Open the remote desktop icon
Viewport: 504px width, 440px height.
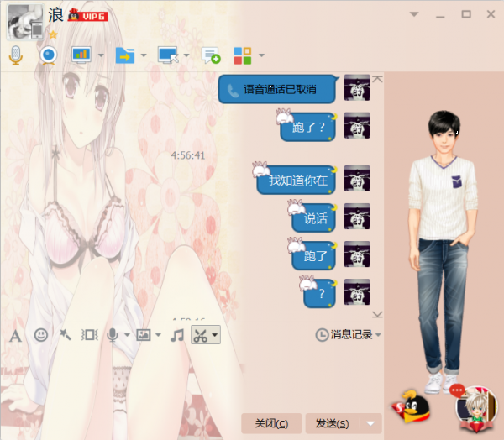pos(168,55)
